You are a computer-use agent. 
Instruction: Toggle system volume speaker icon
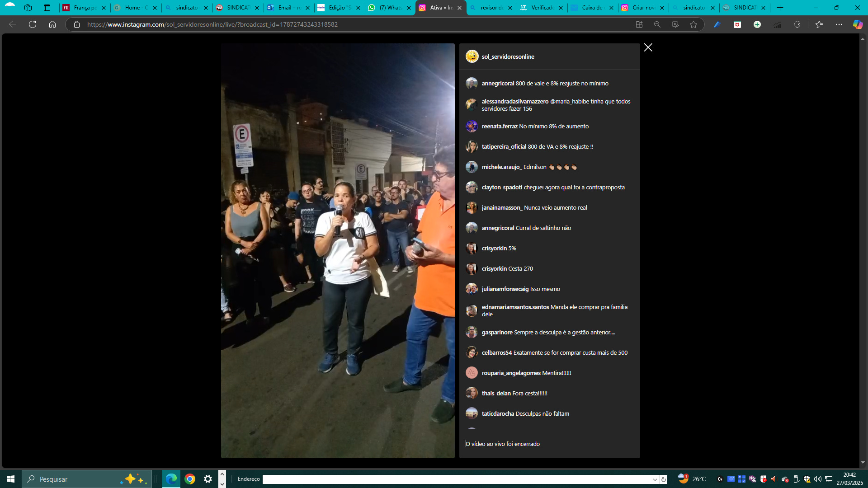(817, 479)
